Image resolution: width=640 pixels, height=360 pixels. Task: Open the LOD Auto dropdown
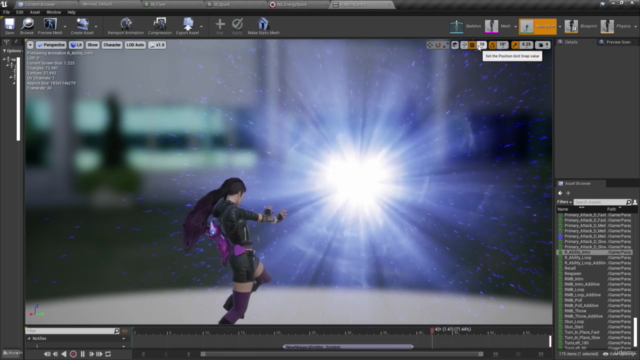pos(135,45)
